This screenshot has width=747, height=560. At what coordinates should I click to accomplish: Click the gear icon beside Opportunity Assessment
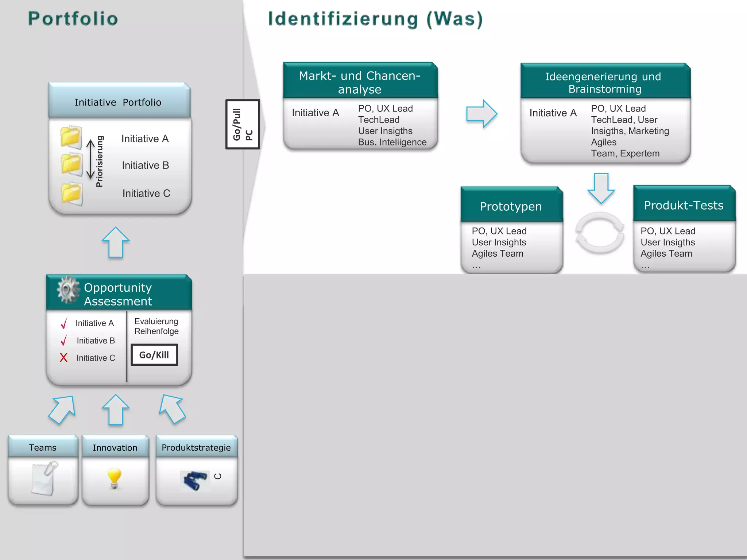click(68, 289)
